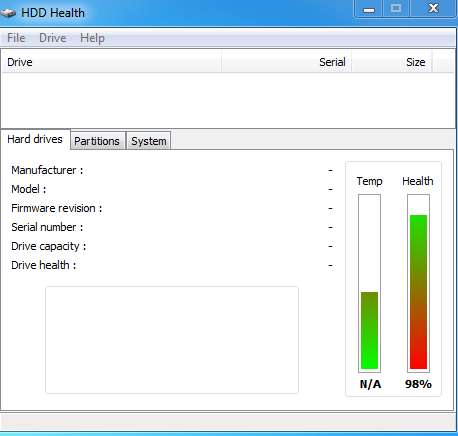The height and width of the screenshot is (436, 458).
Task: Minimize the HDD Health window
Action: (x=368, y=9)
